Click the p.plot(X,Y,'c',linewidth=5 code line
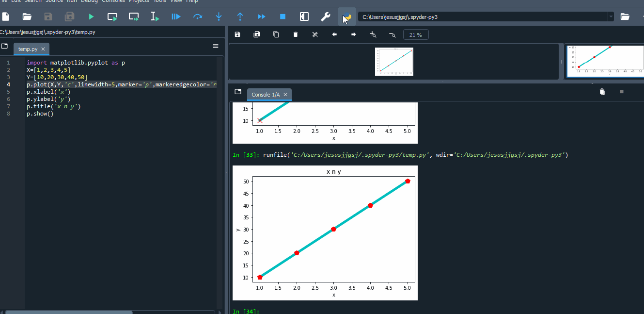The image size is (644, 314). click(x=122, y=84)
